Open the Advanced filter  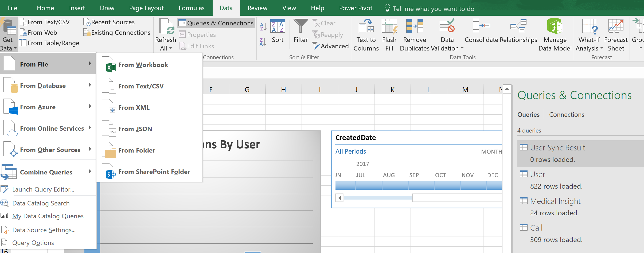(x=330, y=46)
